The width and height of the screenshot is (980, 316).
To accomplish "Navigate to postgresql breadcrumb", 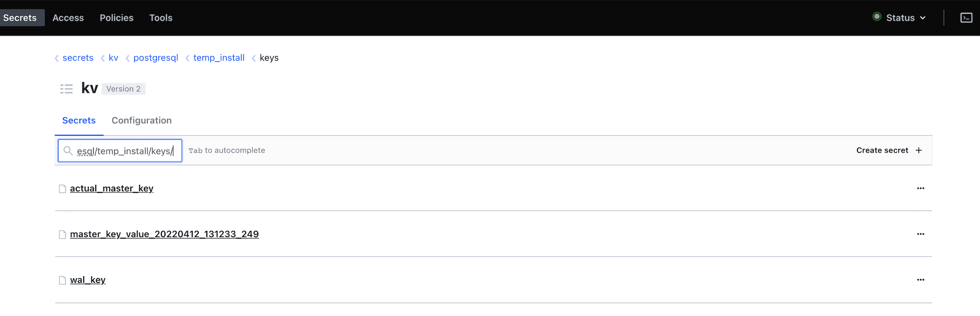I will pos(156,58).
